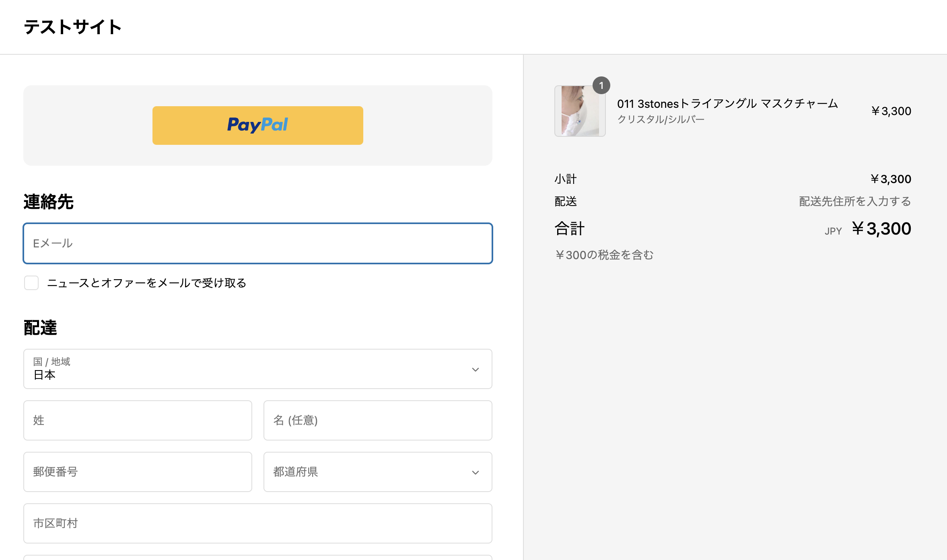This screenshot has width=947, height=560.
Task: Expand the country region selection list
Action: tap(257, 369)
